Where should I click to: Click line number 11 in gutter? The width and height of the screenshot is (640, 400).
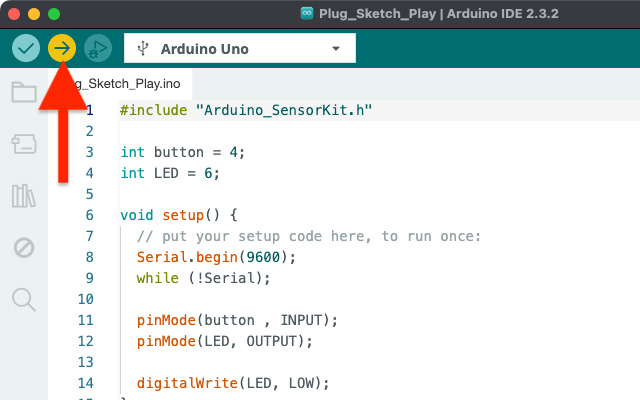pyautogui.click(x=85, y=320)
